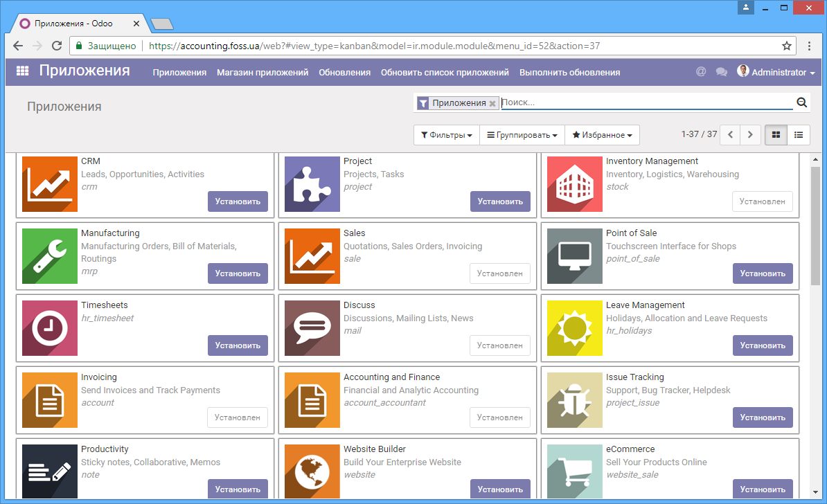Click the Invoicing document icon
Screen dimensions: 827x504
(50, 400)
